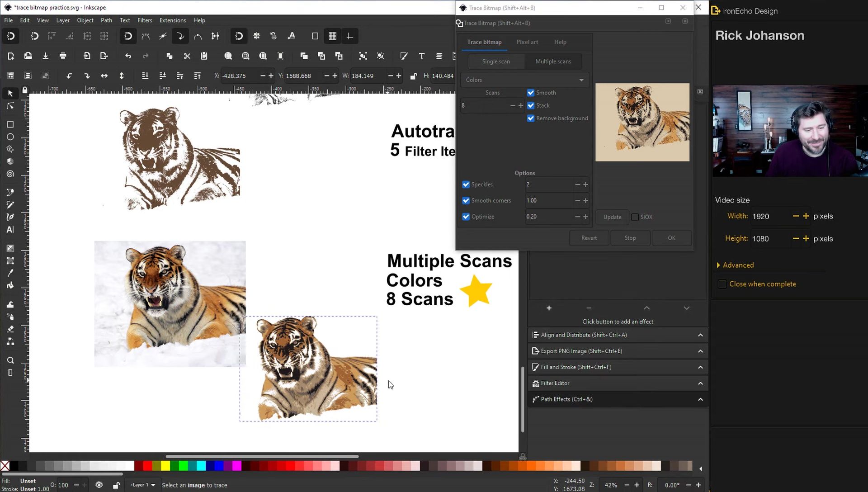Uncheck Remove background option
Screen dimensions: 868x492
pos(531,118)
